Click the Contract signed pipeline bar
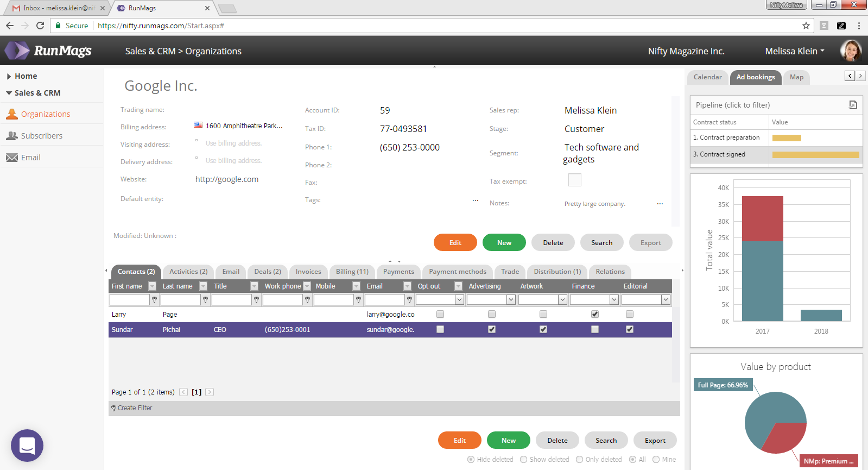 point(816,155)
